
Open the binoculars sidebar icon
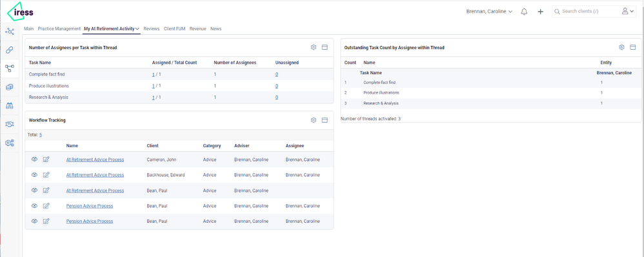[10, 106]
